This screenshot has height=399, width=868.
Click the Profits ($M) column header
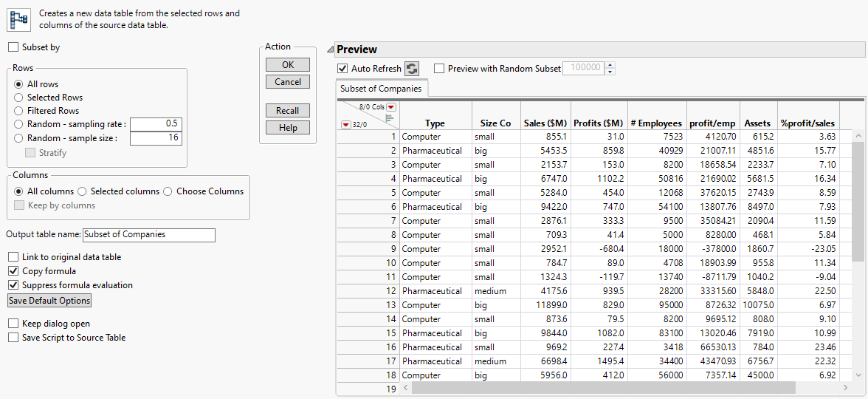[598, 123]
